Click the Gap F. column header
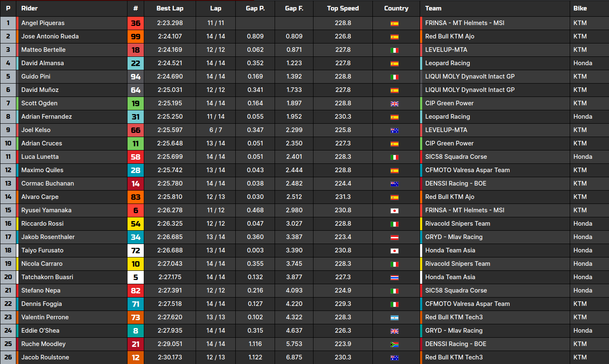 point(294,8)
